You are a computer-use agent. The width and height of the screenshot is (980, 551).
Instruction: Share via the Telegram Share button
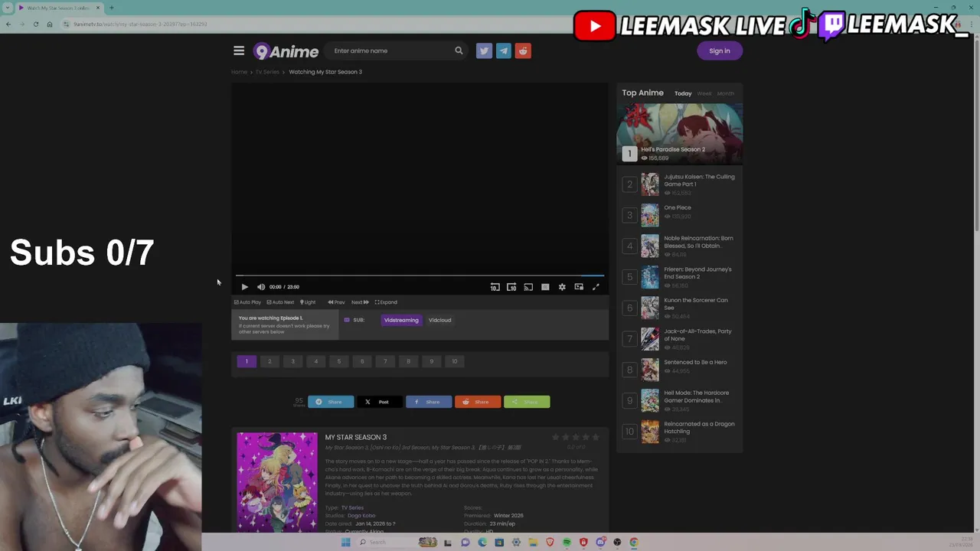pyautogui.click(x=331, y=402)
